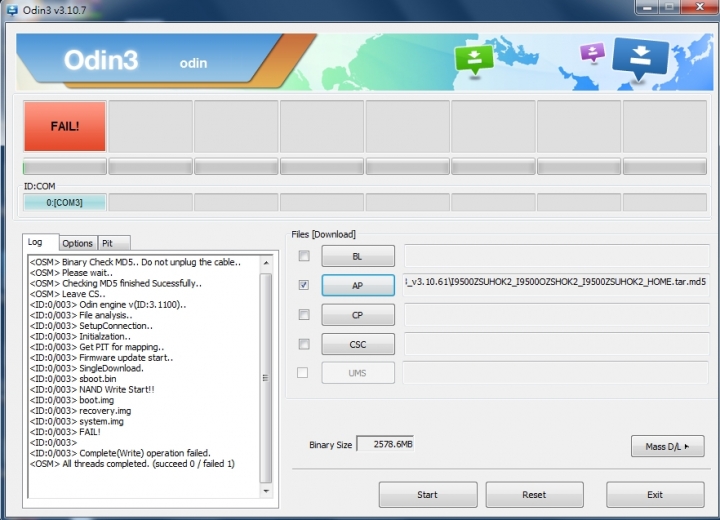Image resolution: width=720 pixels, height=520 pixels.
Task: Click the CSC file button
Action: 358,344
